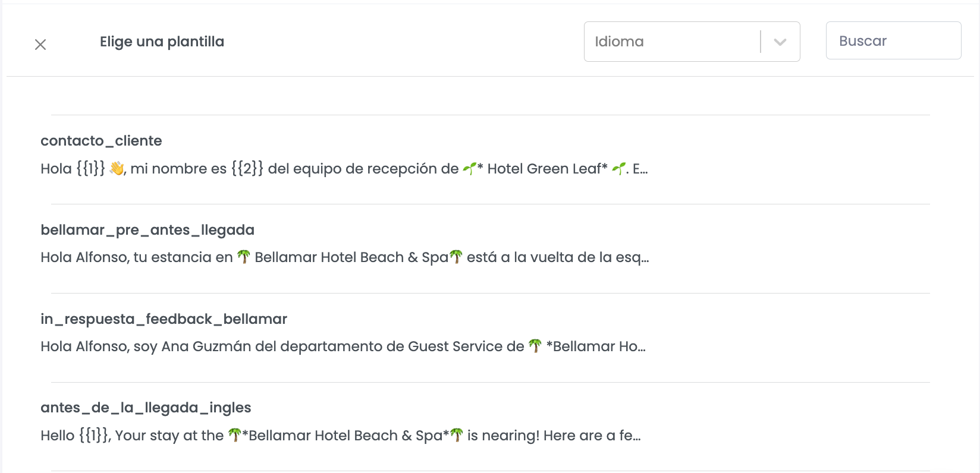The width and height of the screenshot is (980, 473).
Task: Open the Idioma language dropdown
Action: pyautogui.click(x=692, y=42)
